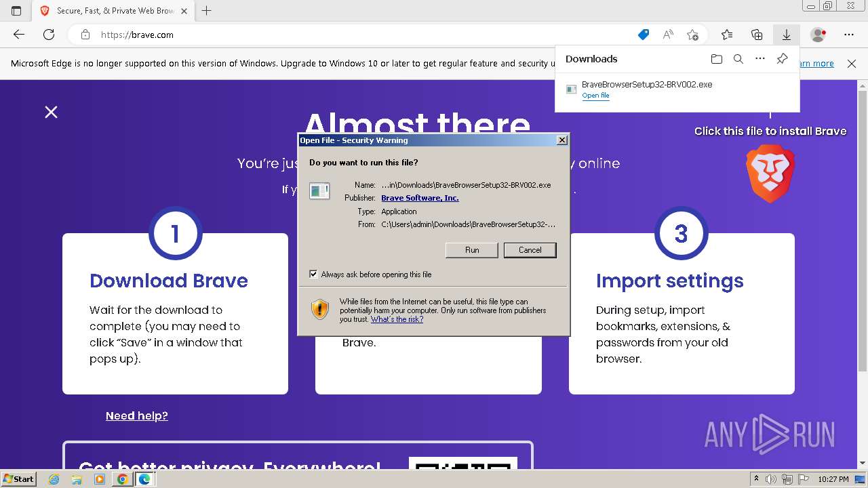Screen dimensions: 868x488
Task: Click the BraveBrowserSetup32 file icon in Downloads
Action: pos(572,89)
